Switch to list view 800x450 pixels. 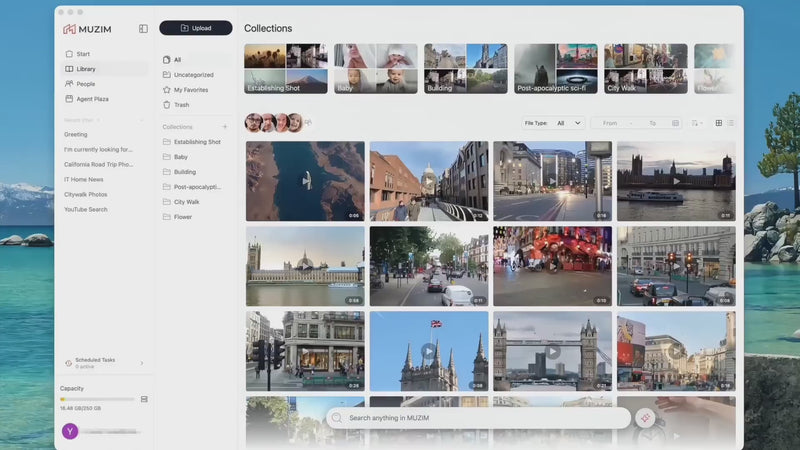pos(731,123)
